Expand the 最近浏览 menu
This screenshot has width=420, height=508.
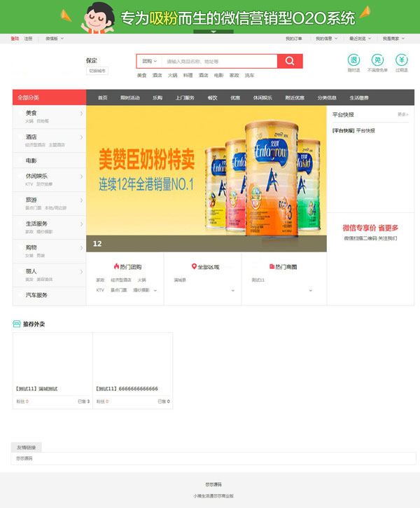point(360,39)
